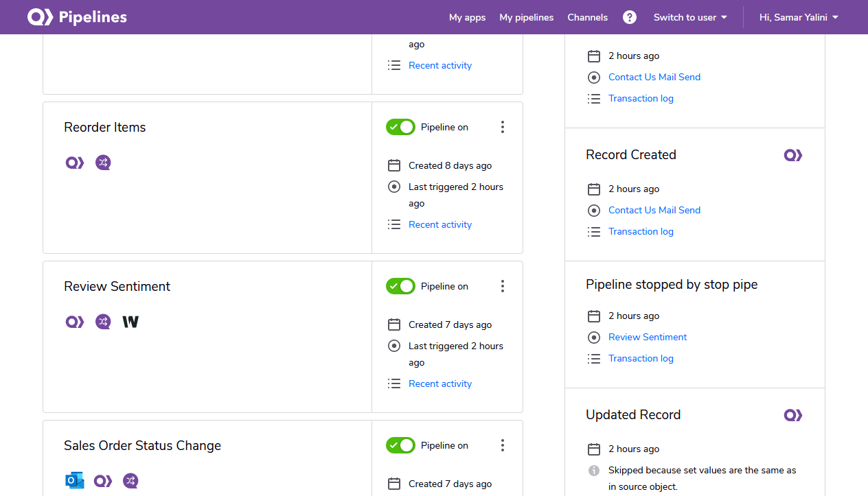This screenshot has width=868, height=496.
Task: Click calendar icon next to Created 8 days ago
Action: pos(394,165)
